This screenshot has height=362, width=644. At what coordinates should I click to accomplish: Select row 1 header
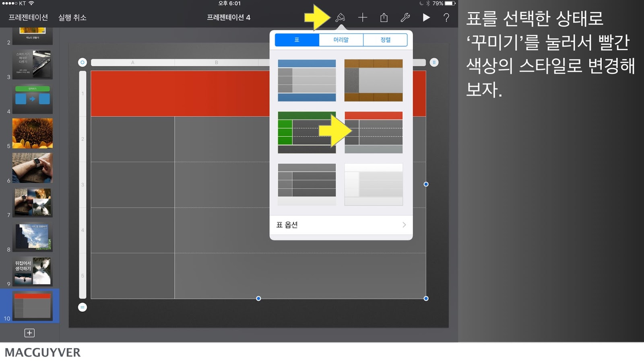coord(83,94)
